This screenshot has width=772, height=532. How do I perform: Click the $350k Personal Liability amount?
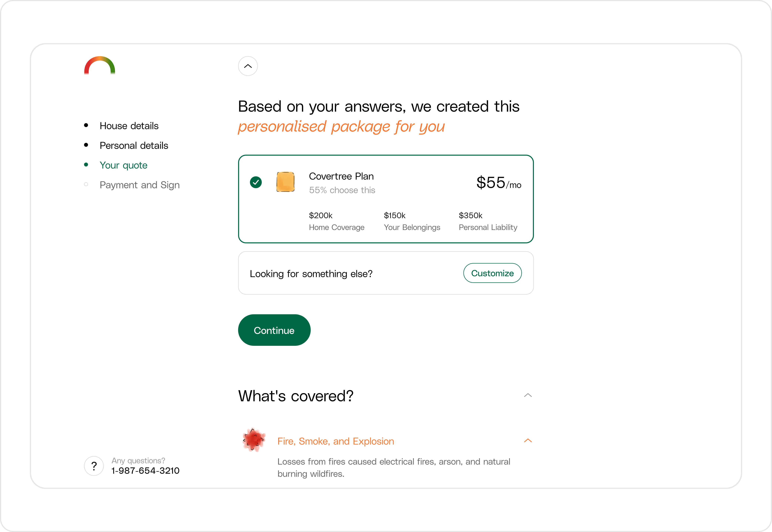(470, 216)
